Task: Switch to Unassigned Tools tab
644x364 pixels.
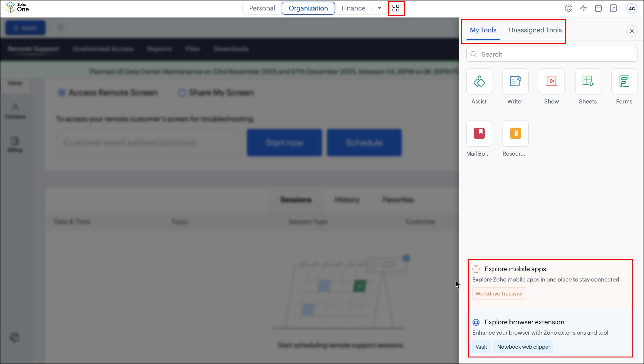Action: tap(535, 30)
